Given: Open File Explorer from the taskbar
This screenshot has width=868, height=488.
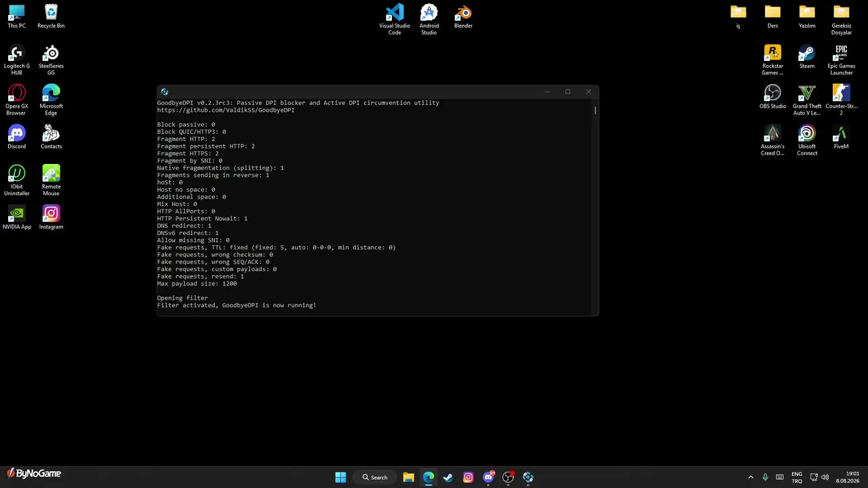Looking at the screenshot, I should pos(408,477).
